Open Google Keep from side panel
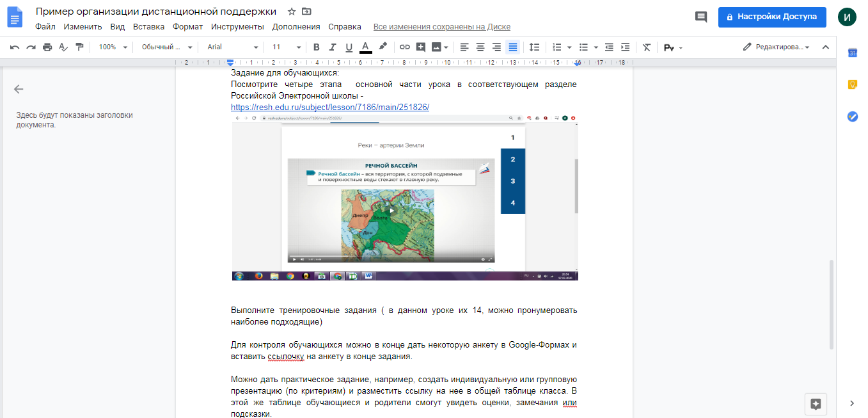Image resolution: width=868 pixels, height=418 pixels. point(852,84)
